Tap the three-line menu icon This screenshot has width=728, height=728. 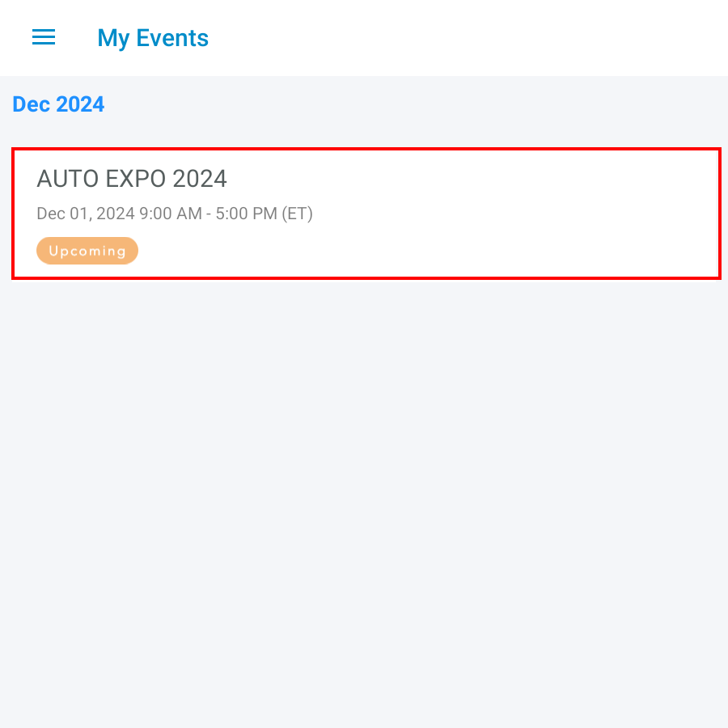point(44,37)
